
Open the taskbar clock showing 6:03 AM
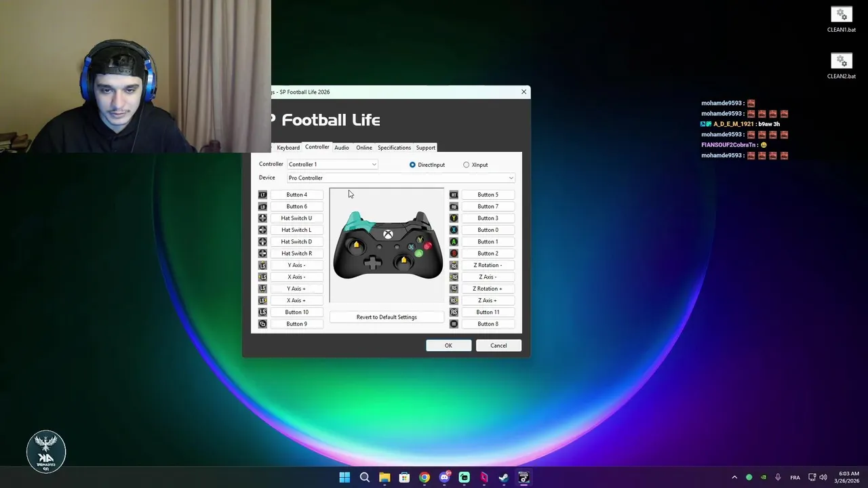pyautogui.click(x=848, y=477)
